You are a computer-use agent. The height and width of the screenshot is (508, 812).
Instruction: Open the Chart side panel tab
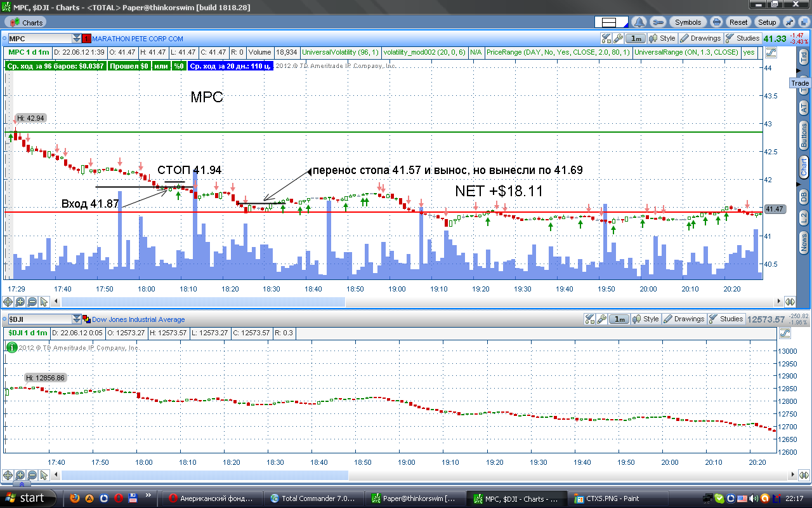(804, 168)
